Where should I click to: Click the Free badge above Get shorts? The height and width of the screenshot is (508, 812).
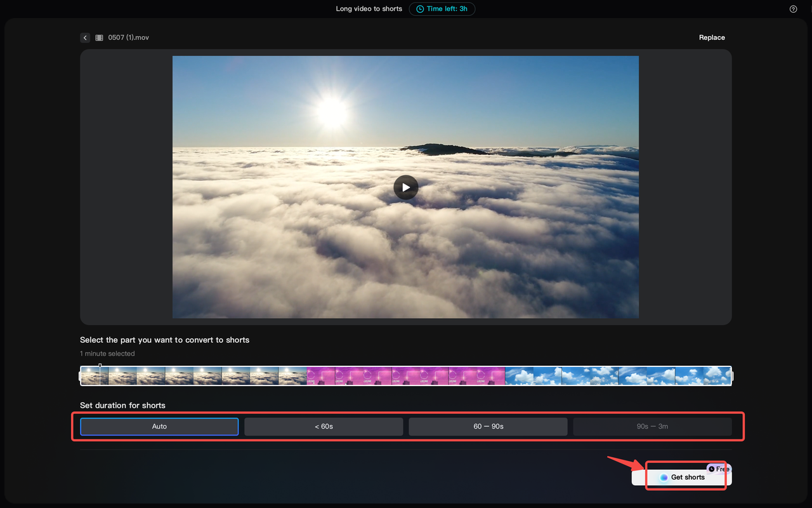719,469
